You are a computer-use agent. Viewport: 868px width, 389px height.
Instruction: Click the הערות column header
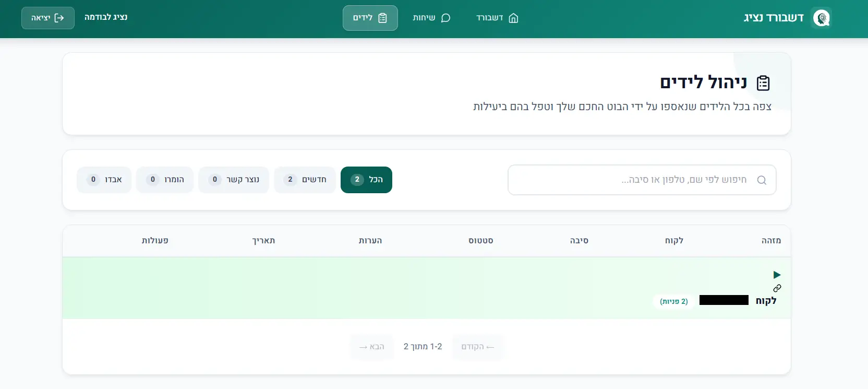tap(370, 241)
